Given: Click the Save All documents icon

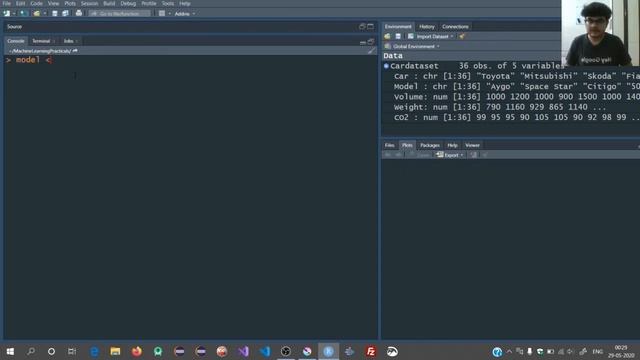Looking at the screenshot, I should (65, 13).
